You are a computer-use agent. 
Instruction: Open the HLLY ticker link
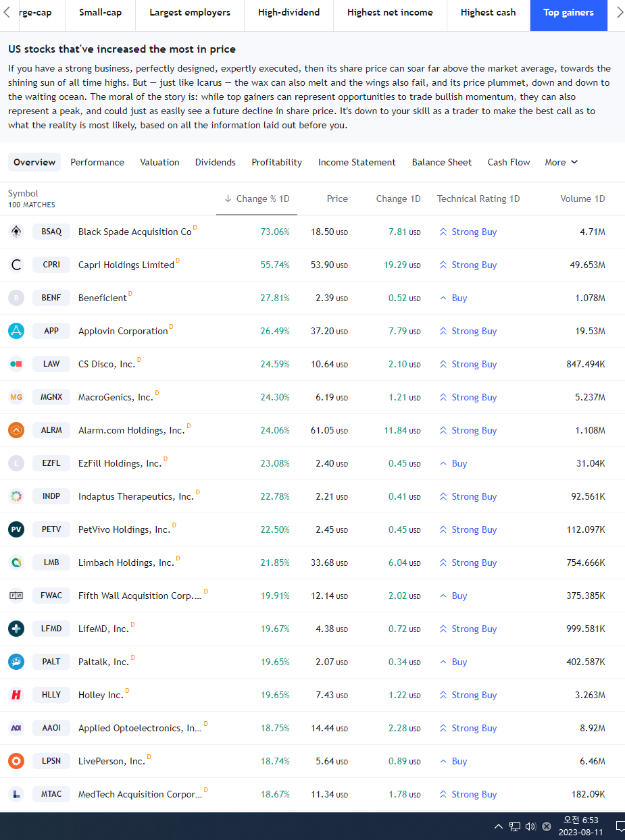point(51,695)
